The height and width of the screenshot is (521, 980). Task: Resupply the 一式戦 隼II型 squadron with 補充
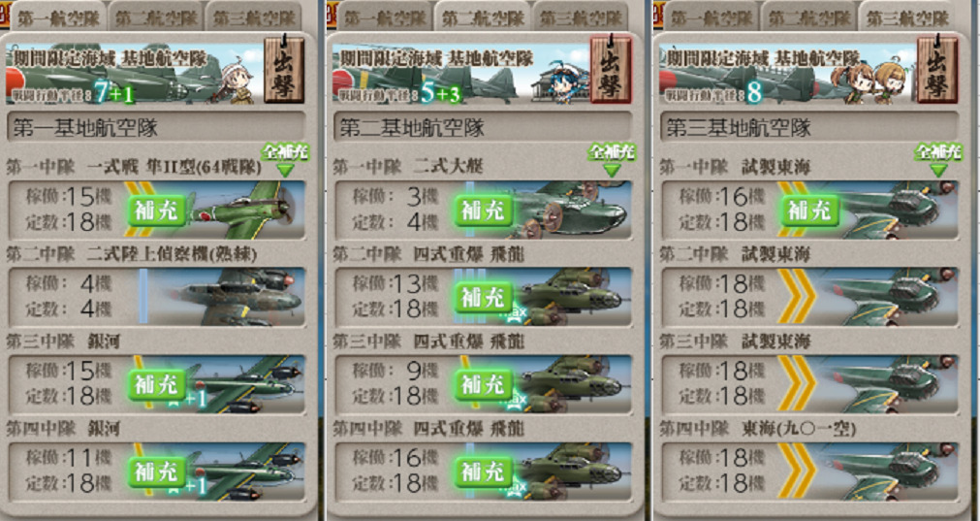click(157, 211)
